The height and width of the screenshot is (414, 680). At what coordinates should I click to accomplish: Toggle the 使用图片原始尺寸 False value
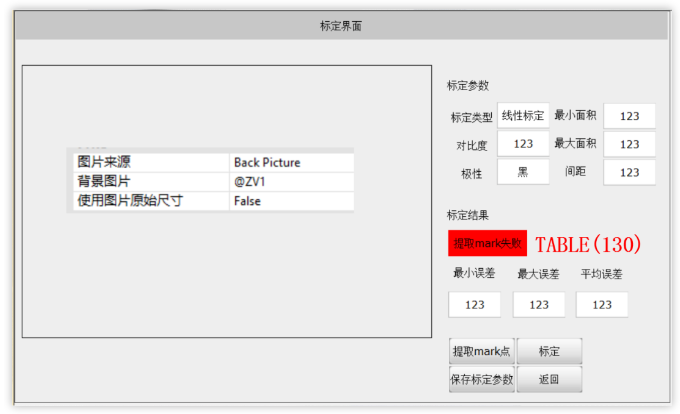(291, 201)
